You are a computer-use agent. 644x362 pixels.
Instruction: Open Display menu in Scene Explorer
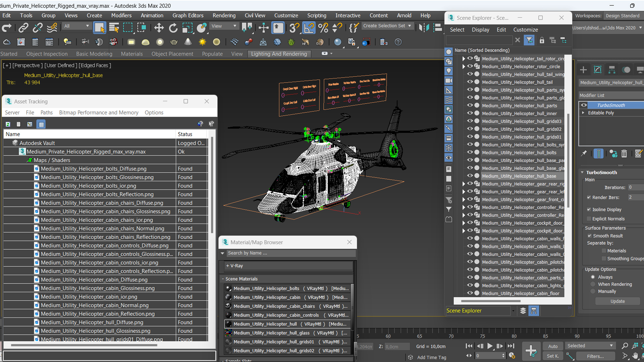tap(480, 29)
